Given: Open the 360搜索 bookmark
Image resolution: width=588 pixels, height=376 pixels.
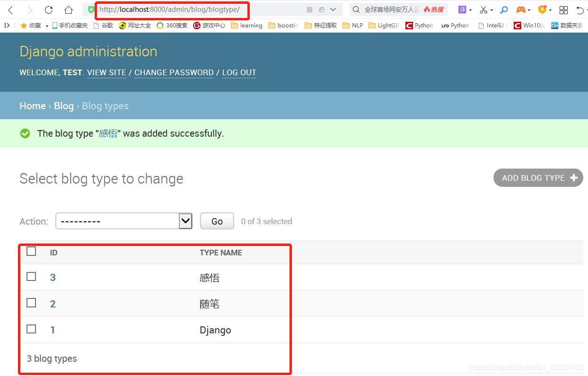Looking at the screenshot, I should [172, 26].
